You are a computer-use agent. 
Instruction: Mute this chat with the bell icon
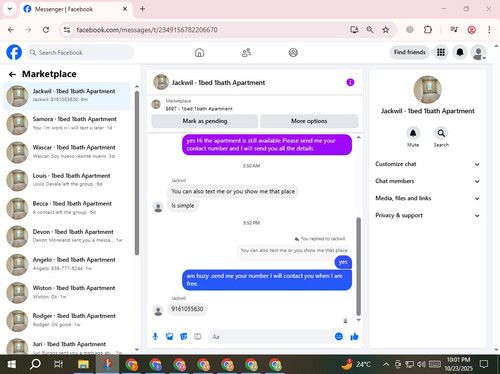coord(413,133)
